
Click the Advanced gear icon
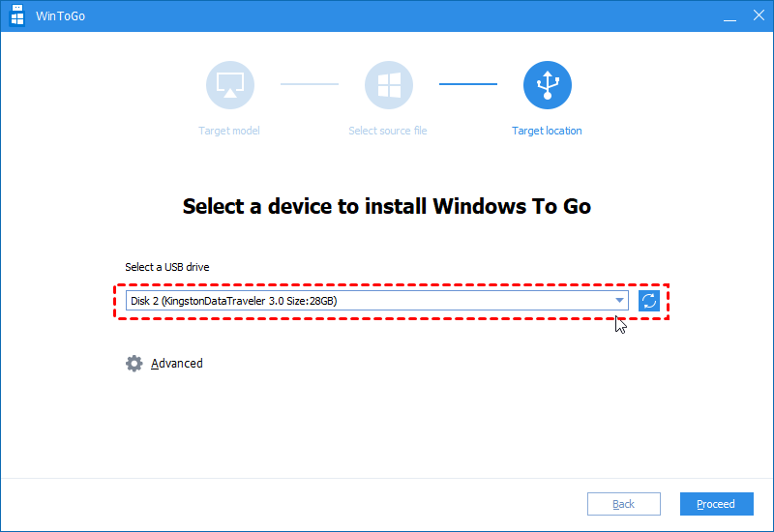point(134,364)
